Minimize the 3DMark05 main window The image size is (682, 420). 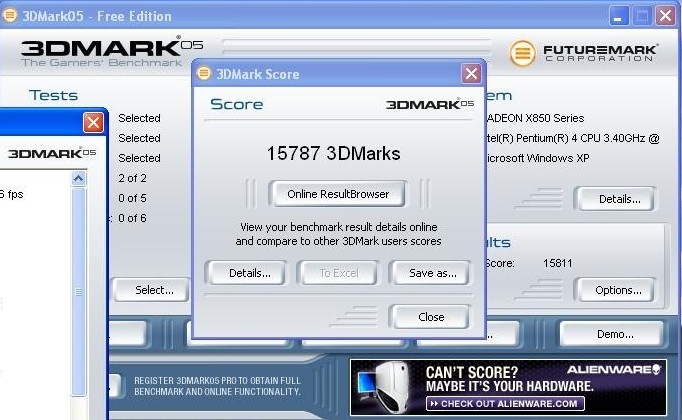618,17
